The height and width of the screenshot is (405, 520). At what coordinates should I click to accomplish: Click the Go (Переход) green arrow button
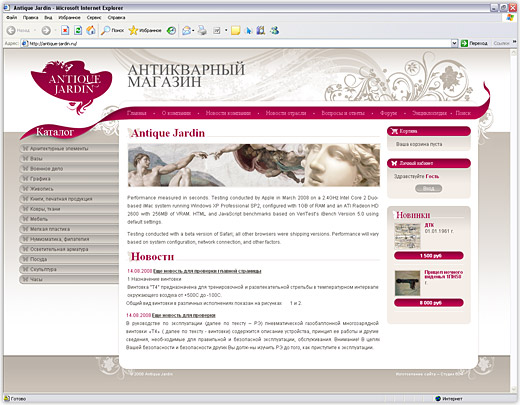tap(474, 43)
